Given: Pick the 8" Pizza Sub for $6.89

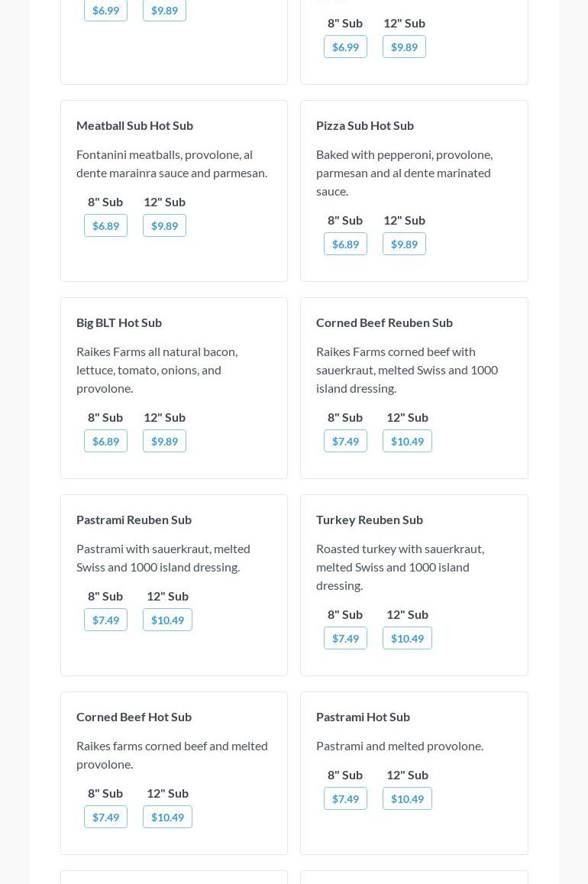Looking at the screenshot, I should [x=345, y=244].
